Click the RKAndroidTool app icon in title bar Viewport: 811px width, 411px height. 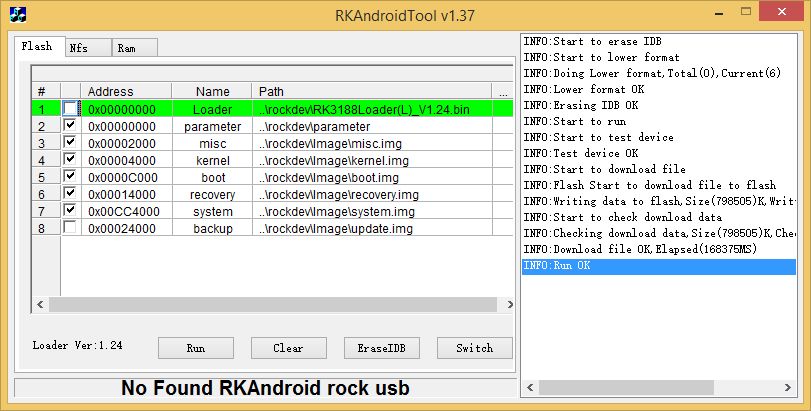[18, 14]
